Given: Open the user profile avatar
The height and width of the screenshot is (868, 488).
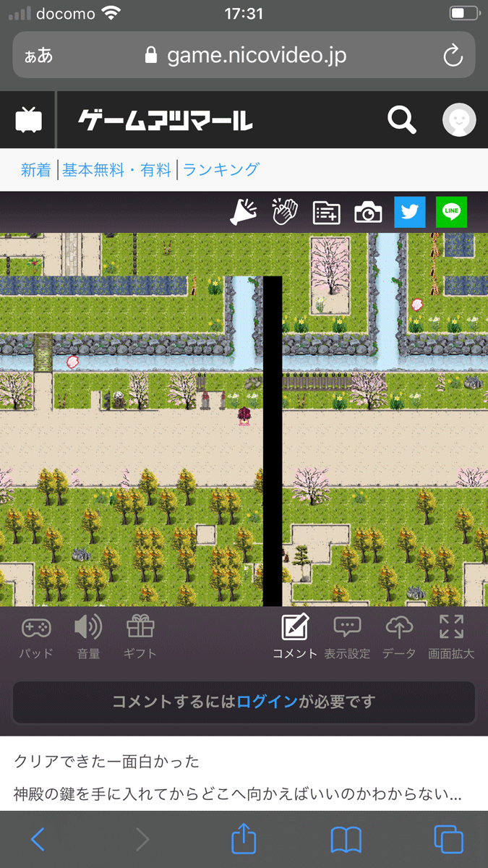Looking at the screenshot, I should tap(459, 120).
